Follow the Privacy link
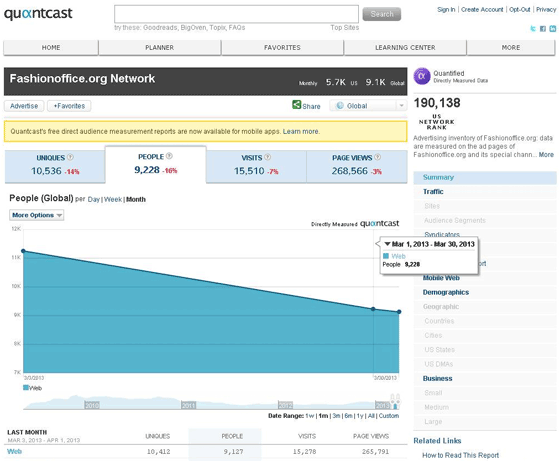The height and width of the screenshot is (461, 560). coord(546,10)
